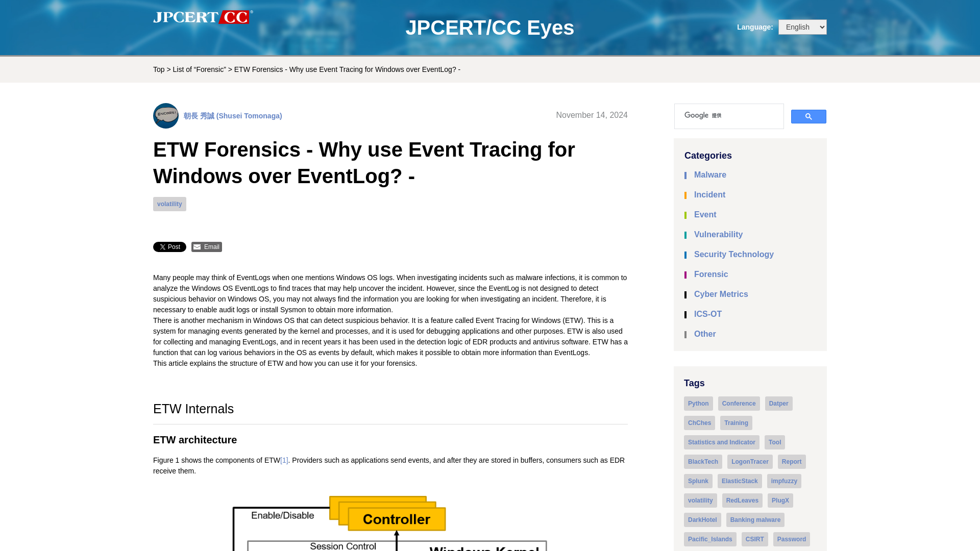Toggle the DarkHotel tag filter
980x551 pixels.
[x=702, y=519]
